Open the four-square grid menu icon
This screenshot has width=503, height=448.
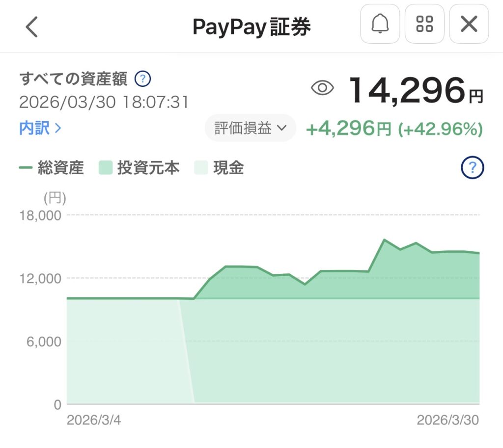click(x=424, y=24)
